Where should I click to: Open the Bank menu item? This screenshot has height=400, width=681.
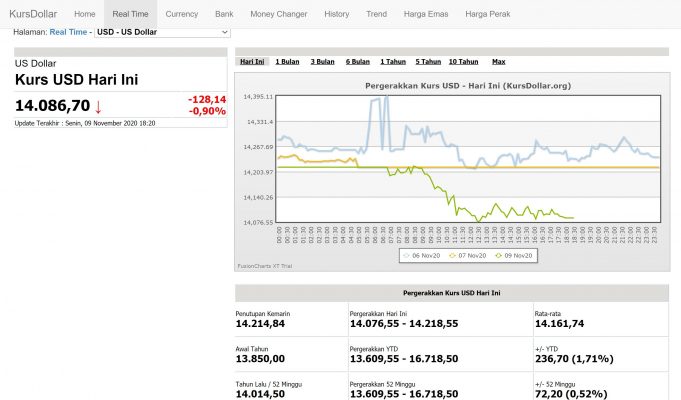[x=224, y=14]
